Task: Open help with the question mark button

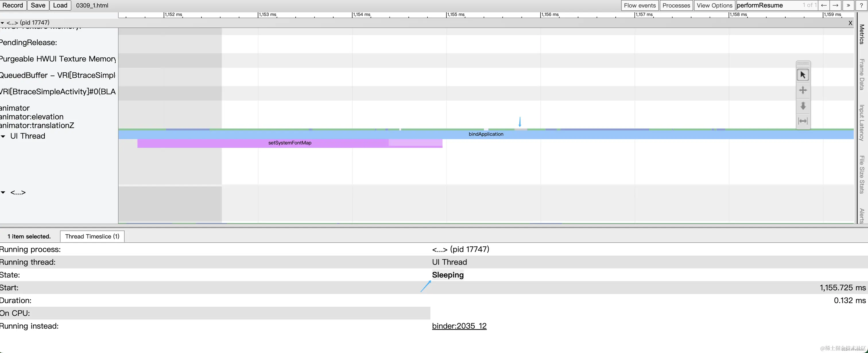Action: pyautogui.click(x=861, y=5)
